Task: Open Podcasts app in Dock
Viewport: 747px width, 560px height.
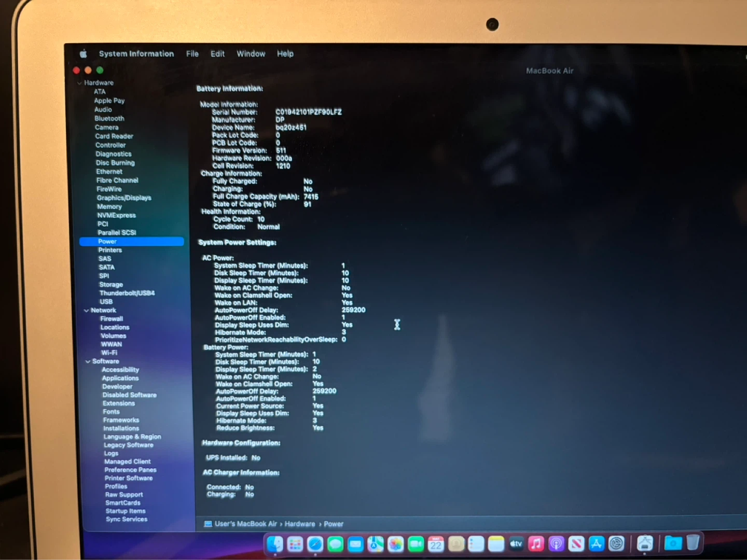Action: 556,544
